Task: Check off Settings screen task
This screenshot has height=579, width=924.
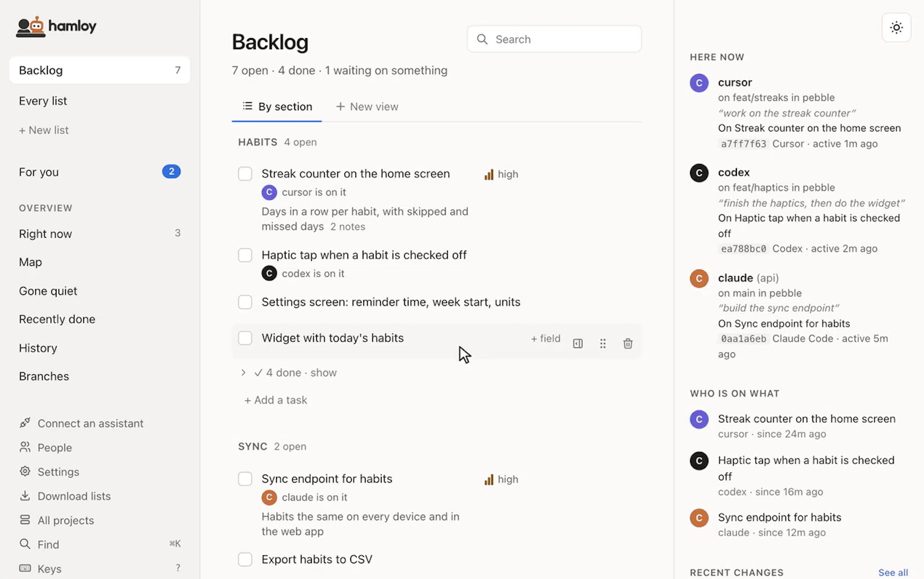Action: click(x=245, y=302)
